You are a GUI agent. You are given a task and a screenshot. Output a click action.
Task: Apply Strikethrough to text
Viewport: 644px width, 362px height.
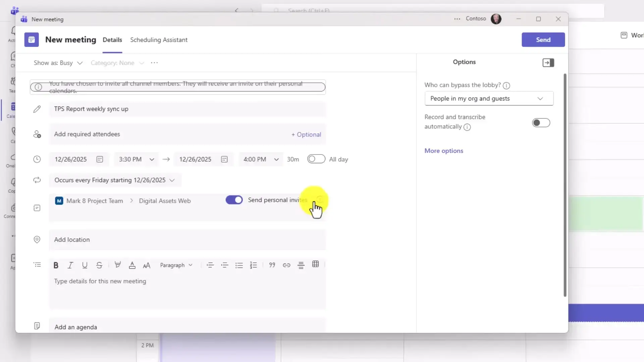(x=99, y=265)
